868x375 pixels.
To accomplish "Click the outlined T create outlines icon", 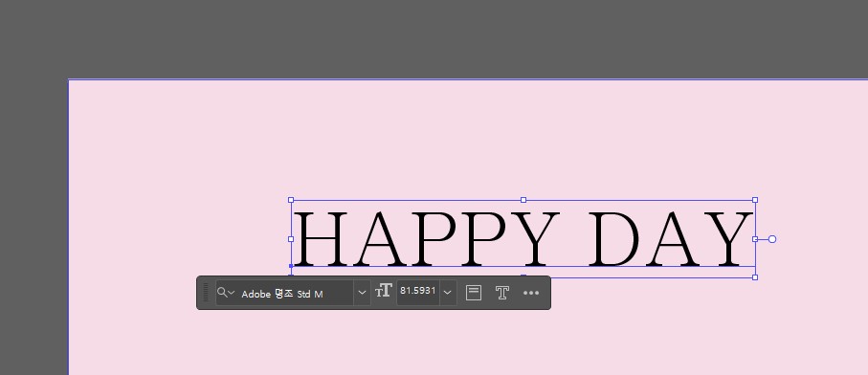I will pyautogui.click(x=502, y=293).
